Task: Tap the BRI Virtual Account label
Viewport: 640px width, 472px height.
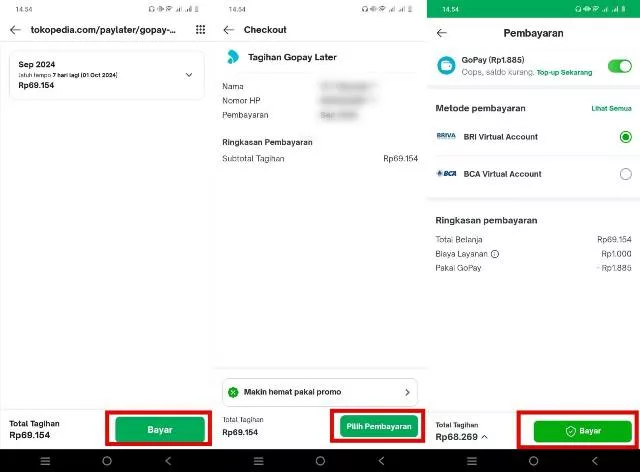Action: point(500,137)
